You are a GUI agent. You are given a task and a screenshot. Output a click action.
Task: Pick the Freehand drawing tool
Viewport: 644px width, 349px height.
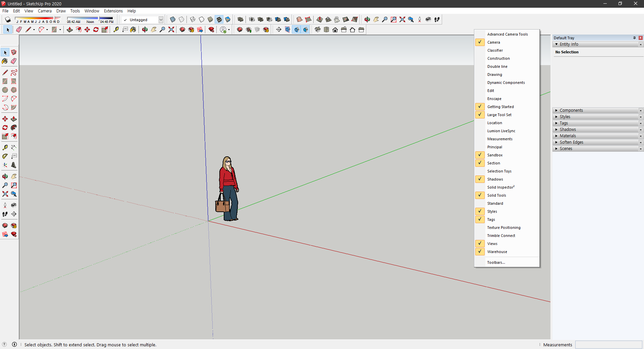coord(14,72)
